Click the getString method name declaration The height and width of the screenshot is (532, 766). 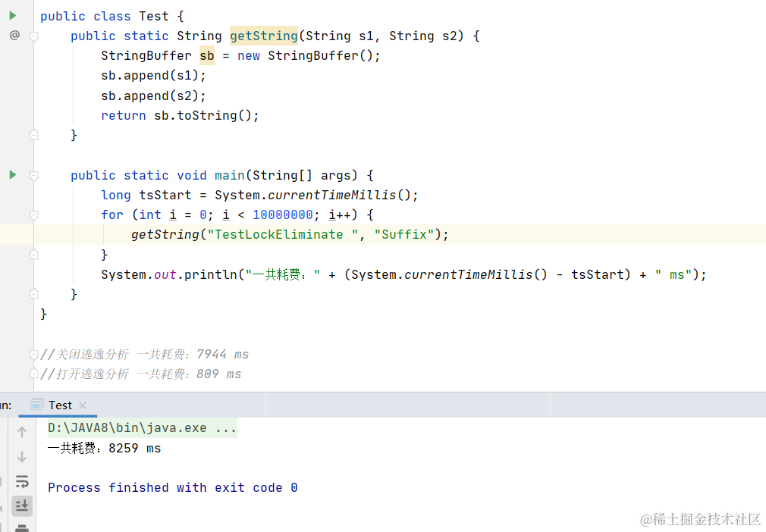coord(264,36)
